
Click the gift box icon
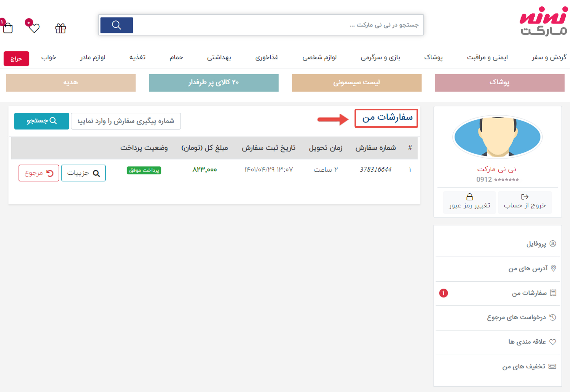point(61,28)
